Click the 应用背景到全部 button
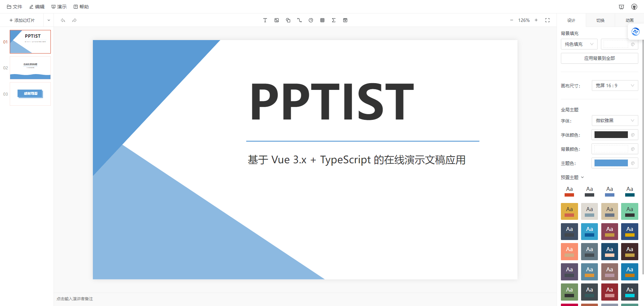The height and width of the screenshot is (306, 644). coord(599,58)
